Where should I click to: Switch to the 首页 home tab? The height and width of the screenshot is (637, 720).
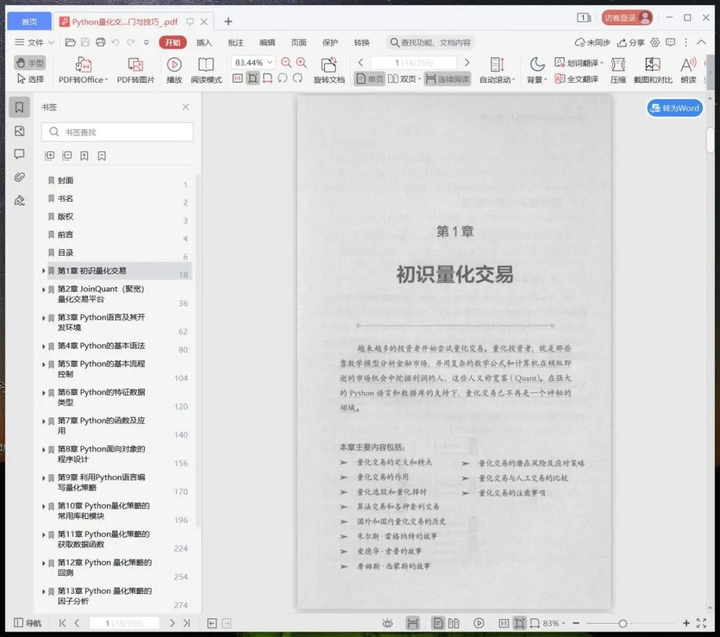[29, 22]
